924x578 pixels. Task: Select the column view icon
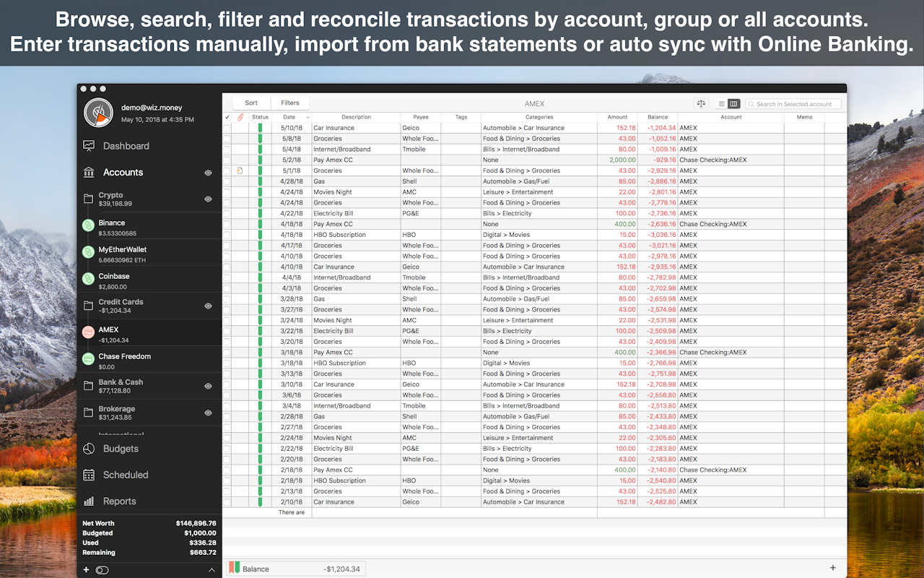point(733,103)
